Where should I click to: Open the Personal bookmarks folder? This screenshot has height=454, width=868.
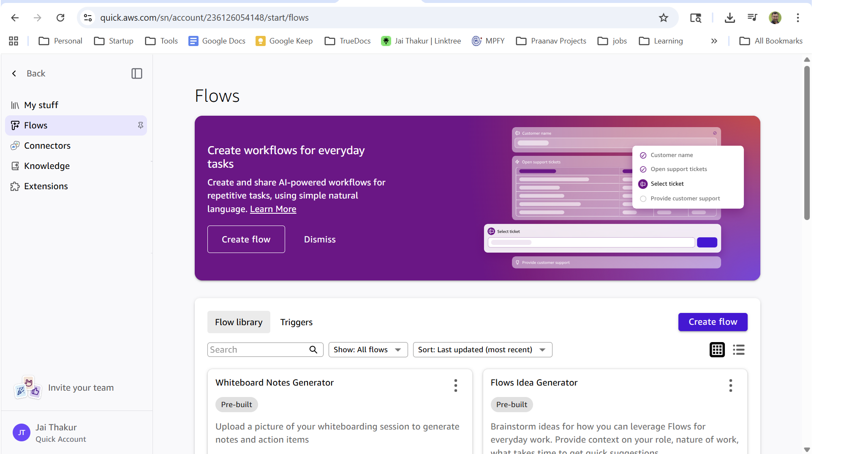tap(60, 41)
